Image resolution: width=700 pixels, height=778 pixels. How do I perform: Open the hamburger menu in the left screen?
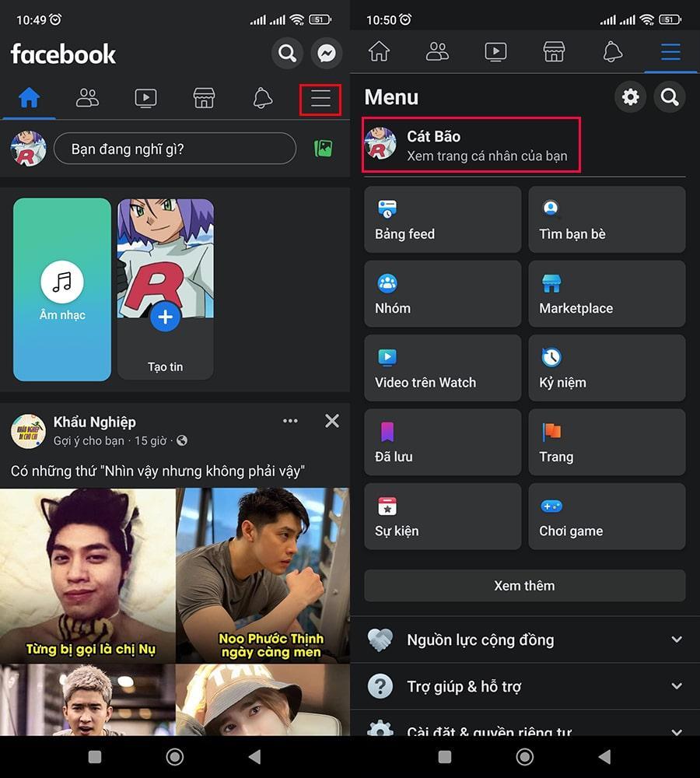(320, 98)
